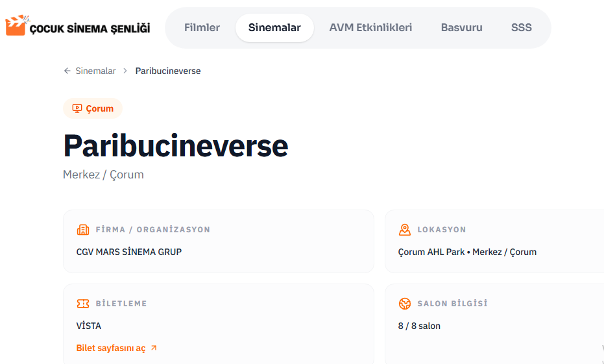This screenshot has height=364, width=604.
Task: Click the large Paribucineverse page heading
Action: (x=175, y=145)
